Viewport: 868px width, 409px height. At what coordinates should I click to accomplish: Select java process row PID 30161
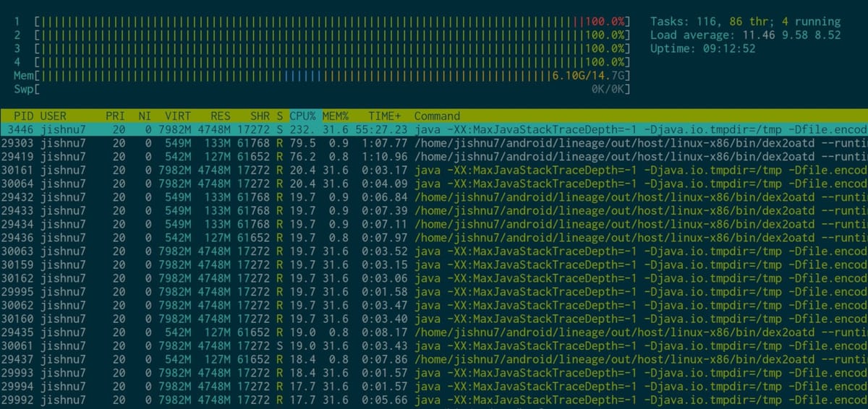(x=434, y=170)
